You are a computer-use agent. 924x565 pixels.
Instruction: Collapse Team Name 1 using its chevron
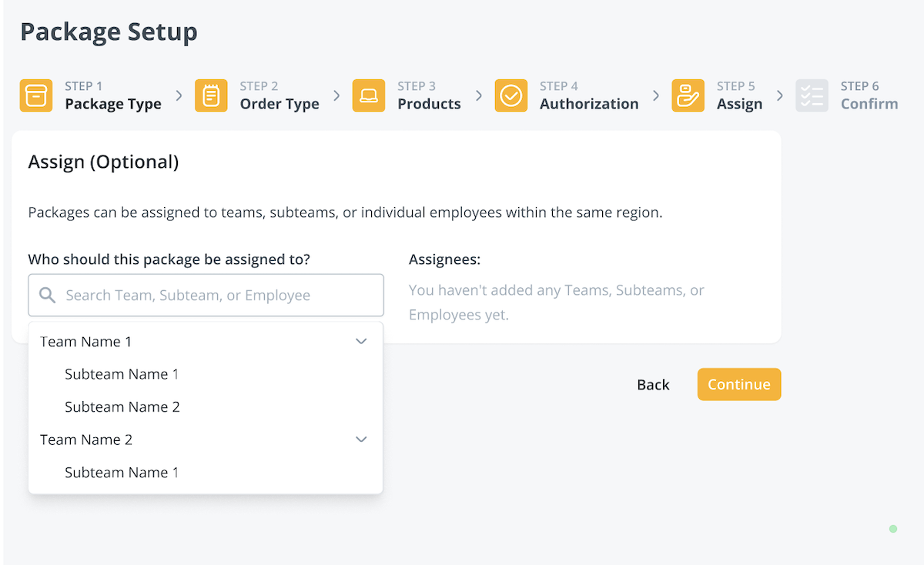(x=361, y=342)
